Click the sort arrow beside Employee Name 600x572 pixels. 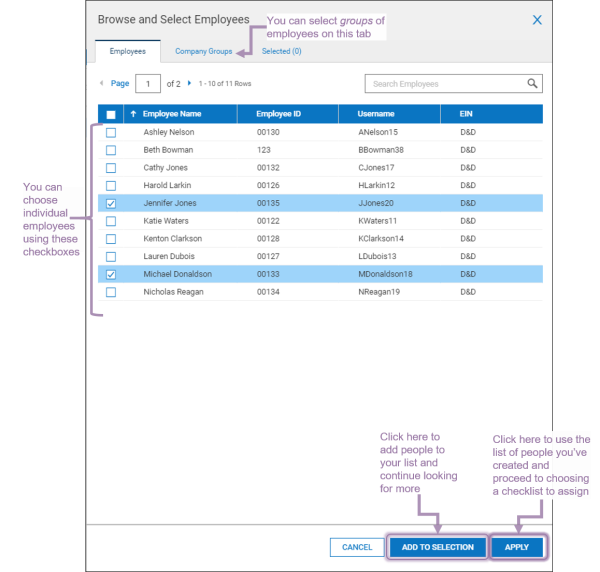click(x=133, y=114)
